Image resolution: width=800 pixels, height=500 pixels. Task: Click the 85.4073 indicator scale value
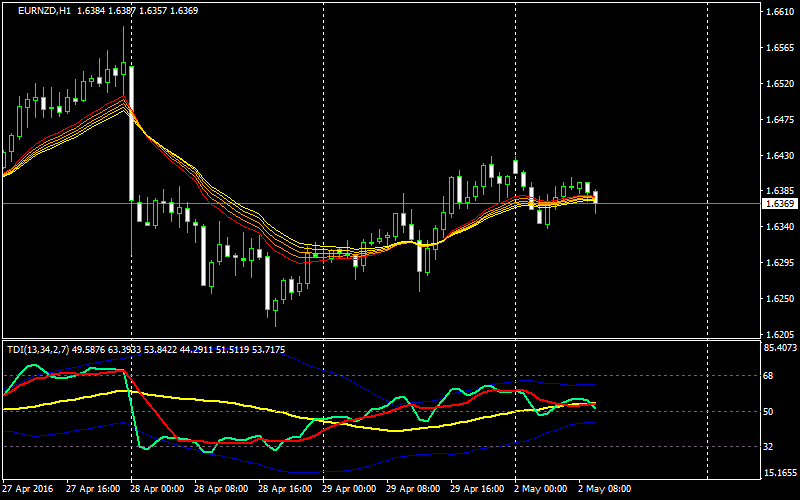[781, 348]
